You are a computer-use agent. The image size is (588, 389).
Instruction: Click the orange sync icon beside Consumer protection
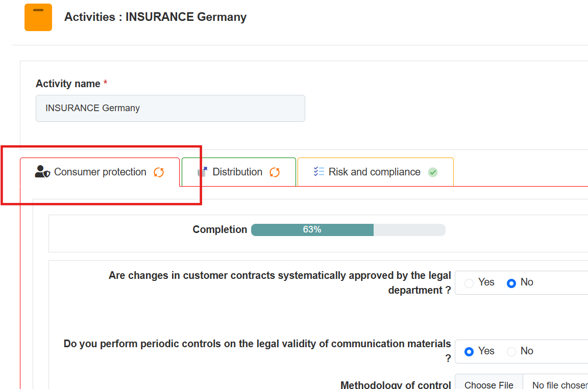pyautogui.click(x=159, y=172)
